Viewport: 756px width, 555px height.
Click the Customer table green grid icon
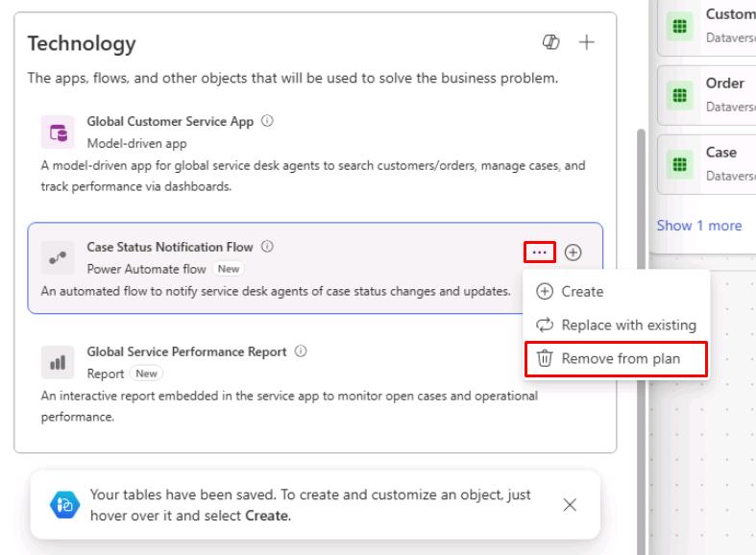[x=680, y=26]
